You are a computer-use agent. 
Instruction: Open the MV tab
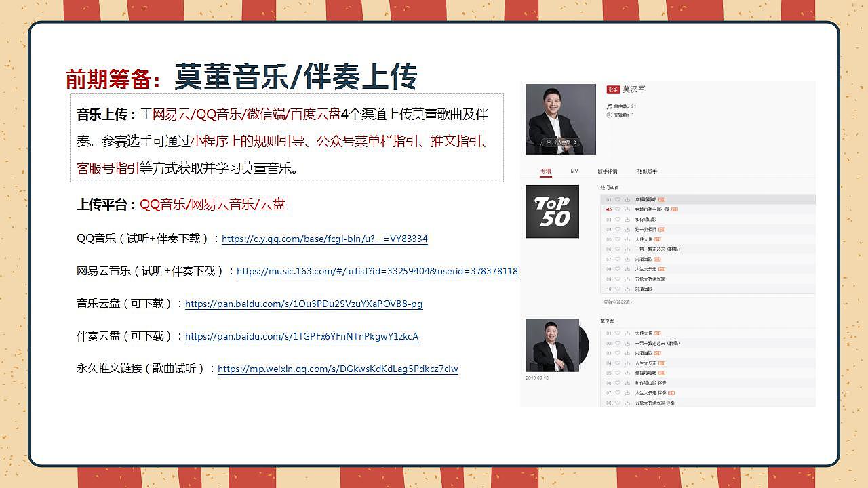click(574, 171)
